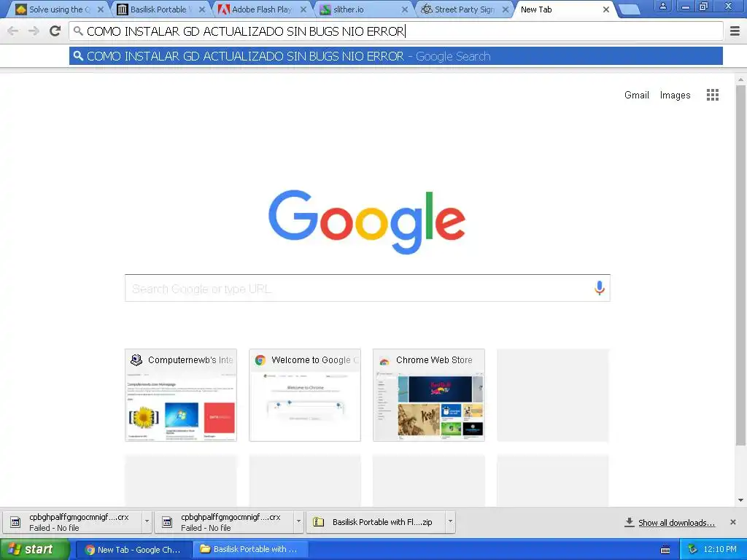Click the Google search box
Image resolution: width=747 pixels, height=560 pixels.
(x=367, y=288)
